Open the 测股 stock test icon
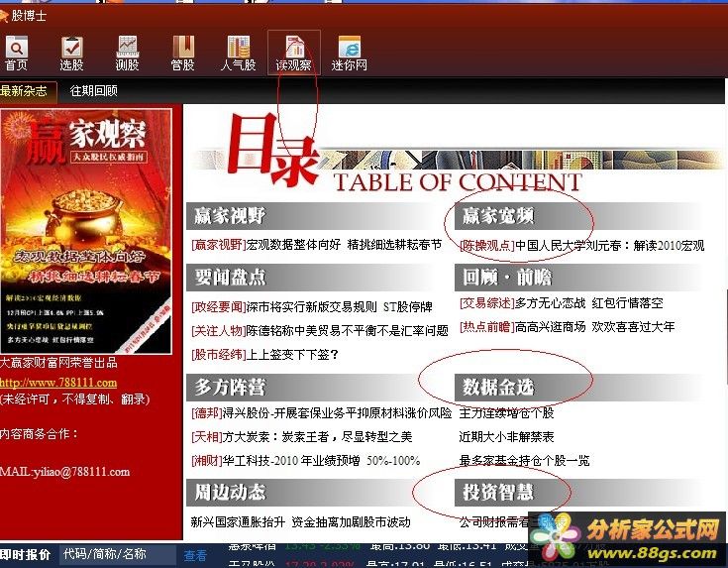 [127, 53]
